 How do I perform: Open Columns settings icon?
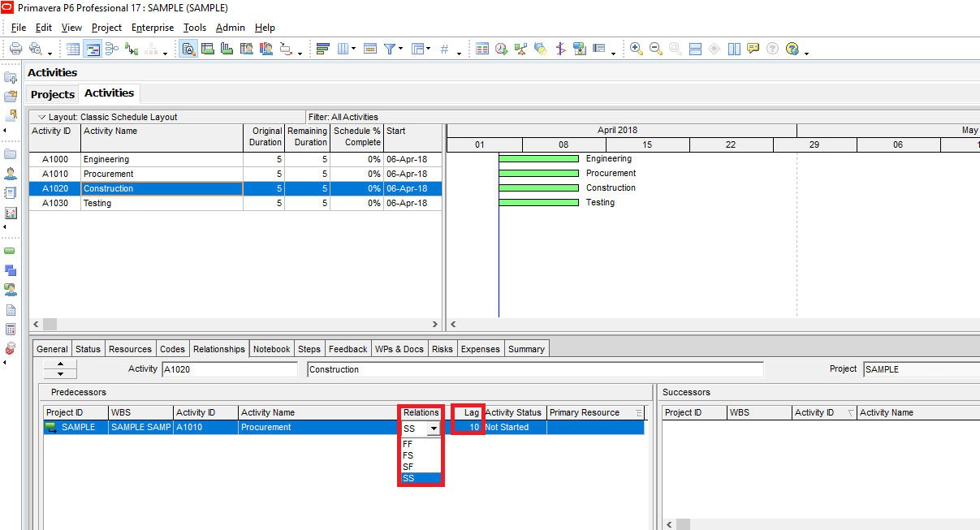coord(343,49)
